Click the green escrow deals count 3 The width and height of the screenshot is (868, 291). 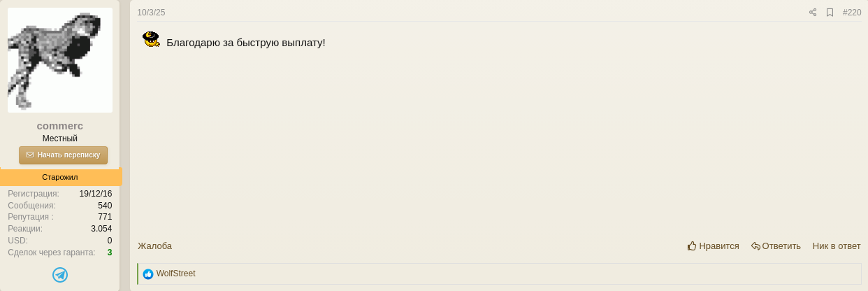110,253
